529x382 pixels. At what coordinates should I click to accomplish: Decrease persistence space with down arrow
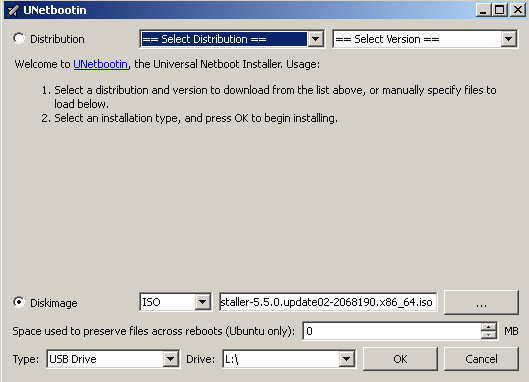point(489,335)
